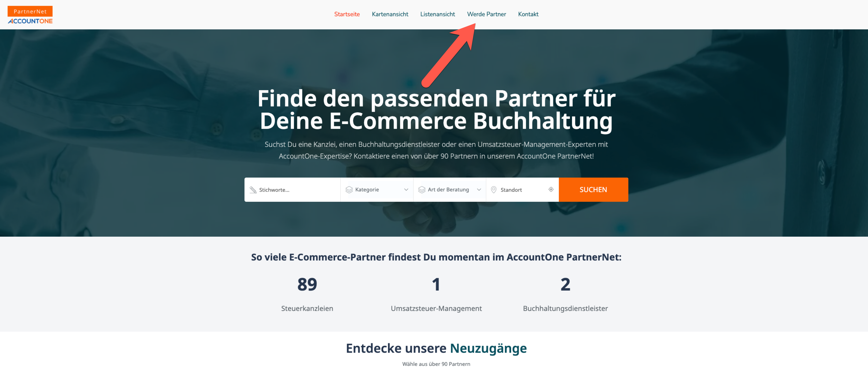Go to the Startseite menu item
The width and height of the screenshot is (868, 379).
tap(347, 14)
